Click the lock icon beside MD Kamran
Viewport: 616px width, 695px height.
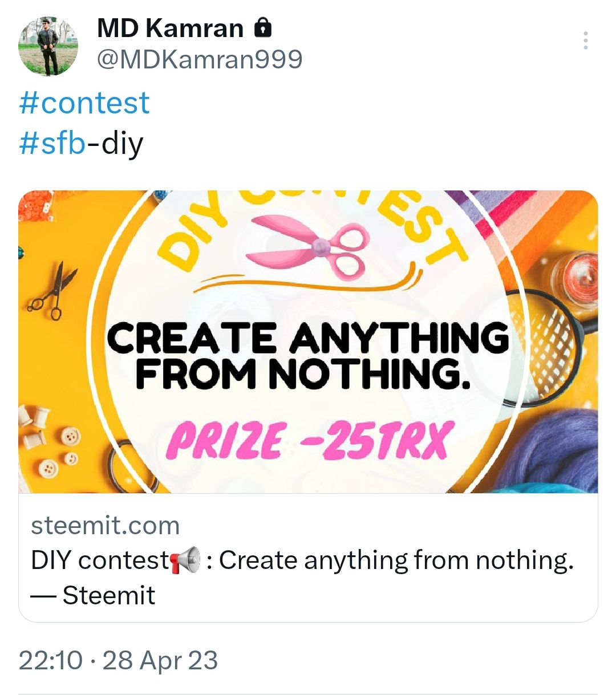point(262,27)
